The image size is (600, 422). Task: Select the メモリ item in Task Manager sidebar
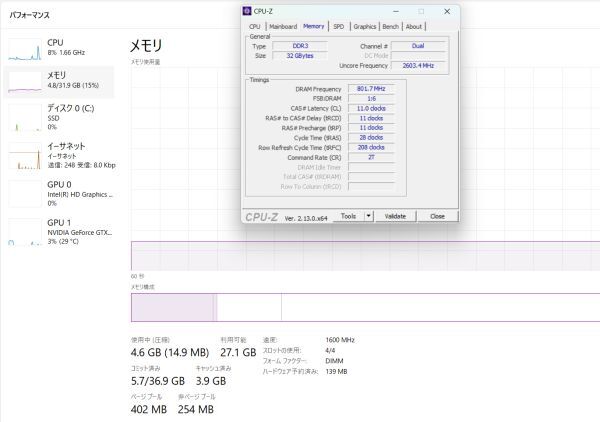(59, 81)
